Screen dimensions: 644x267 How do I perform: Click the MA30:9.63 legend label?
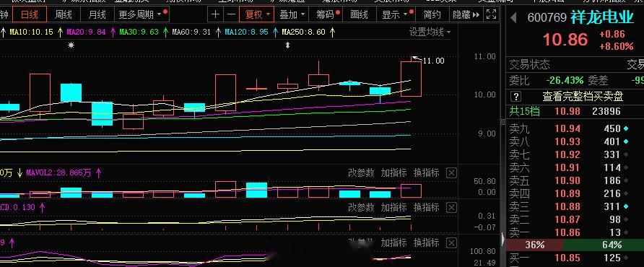(x=139, y=32)
